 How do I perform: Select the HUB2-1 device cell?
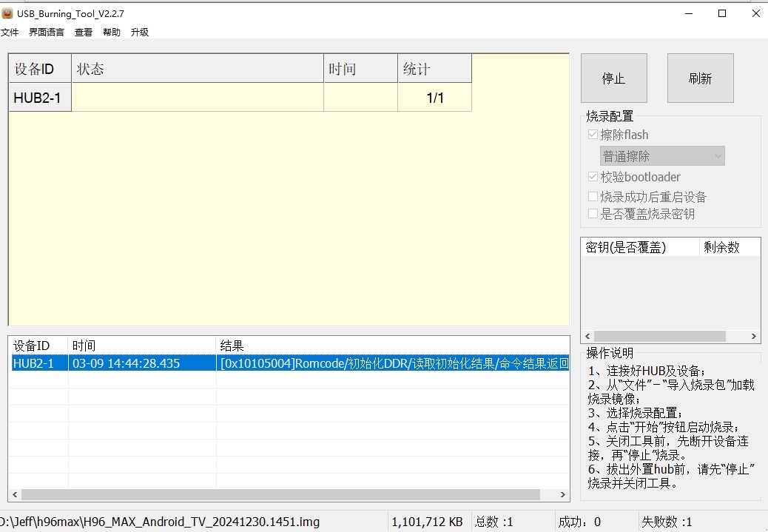tap(40, 98)
